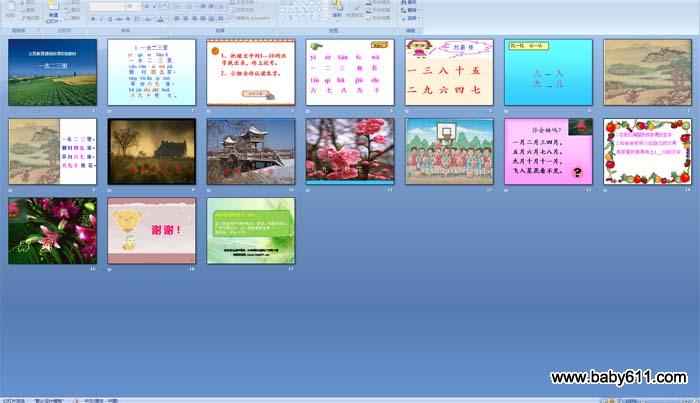Open the Shape Fill dropdown
Screen dimensions: 700x403
pos(379,2)
